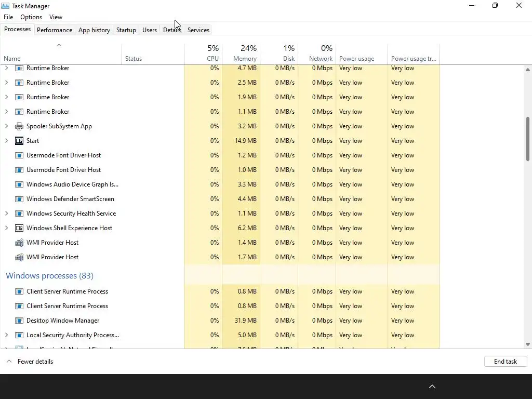Viewport: 532px width, 399px height.
Task: Select the Windows processes (83) group header
Action: [49, 275]
